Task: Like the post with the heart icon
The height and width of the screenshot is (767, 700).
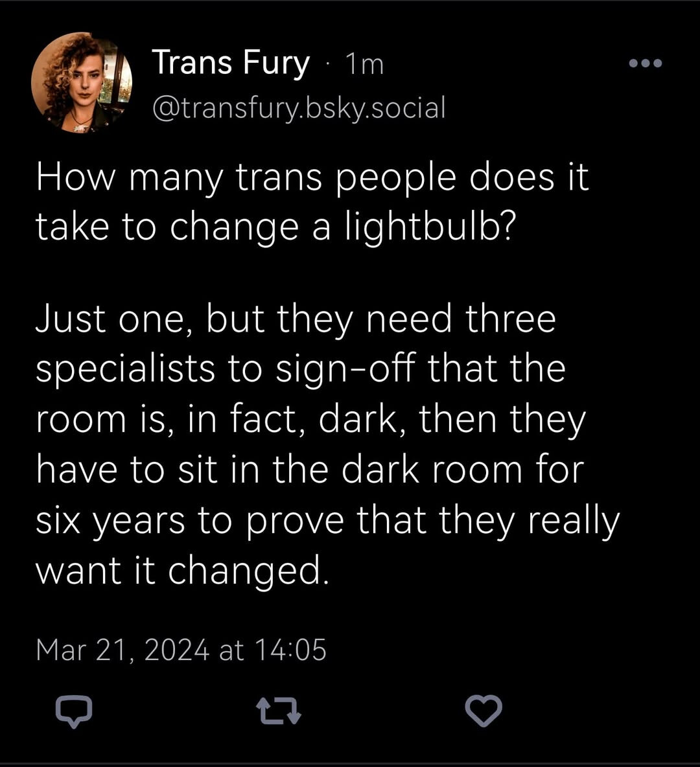Action: click(x=483, y=711)
